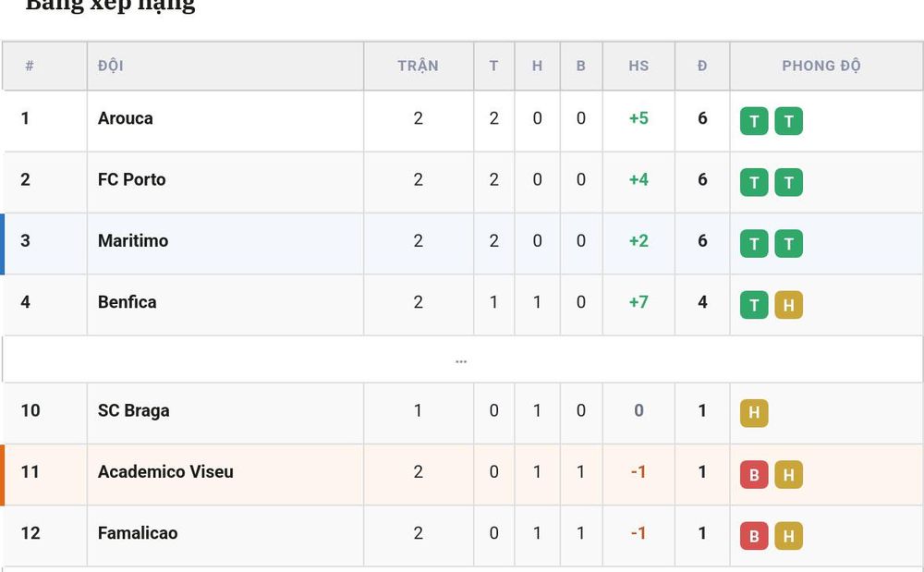Screen dimensions: 924x572
Task: Open the Arouca team link
Action: pyautogui.click(x=126, y=118)
